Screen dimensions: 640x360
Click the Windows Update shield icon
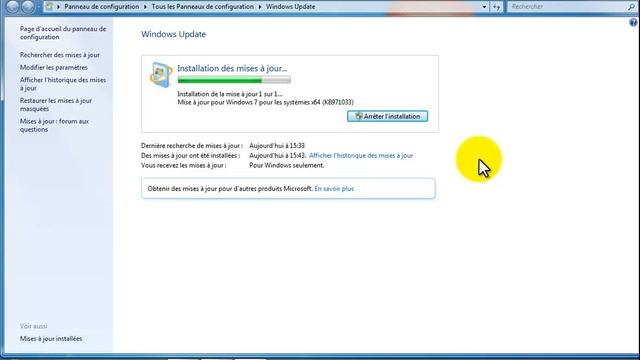tap(160, 75)
